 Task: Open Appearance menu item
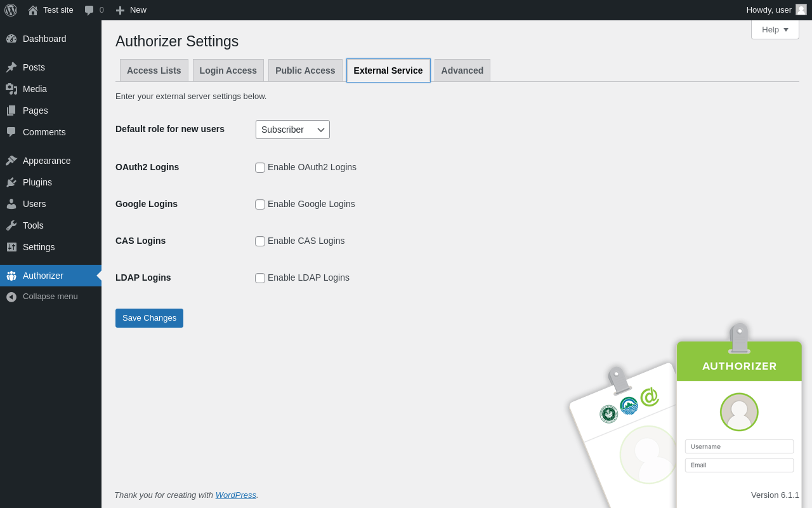pos(51,161)
